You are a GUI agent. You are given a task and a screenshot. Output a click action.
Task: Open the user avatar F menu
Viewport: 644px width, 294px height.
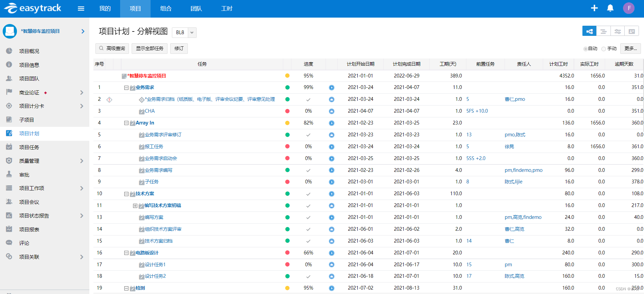click(629, 8)
